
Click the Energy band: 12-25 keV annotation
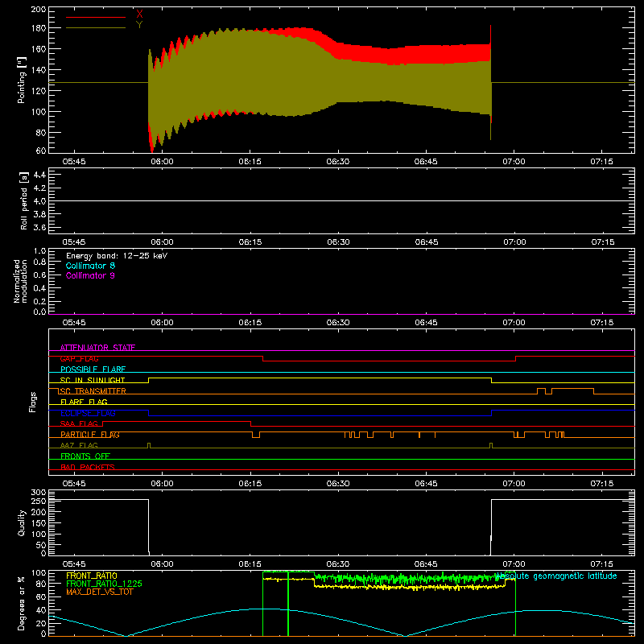(117, 256)
